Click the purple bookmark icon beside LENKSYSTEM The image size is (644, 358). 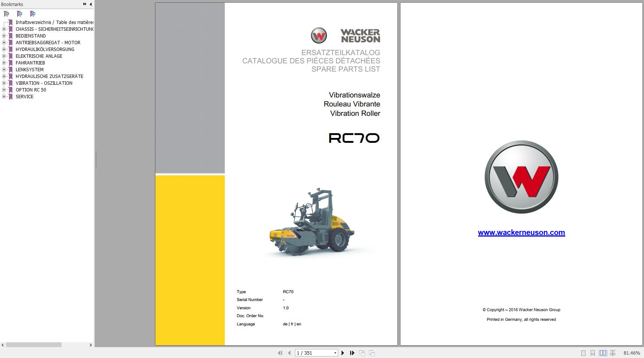point(11,69)
